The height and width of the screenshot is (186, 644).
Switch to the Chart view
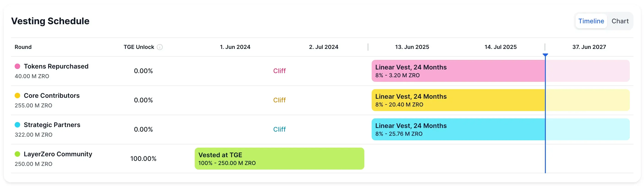pyautogui.click(x=620, y=21)
